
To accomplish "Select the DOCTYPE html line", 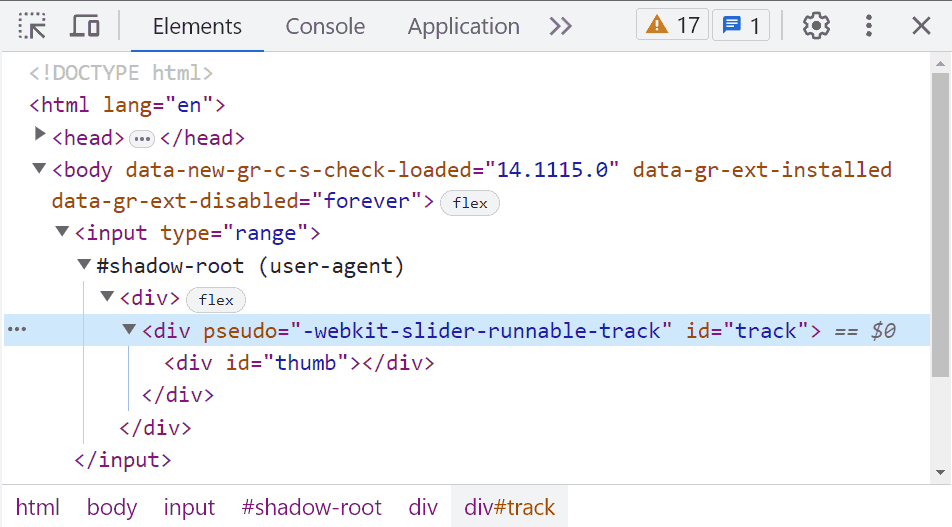I will [121, 73].
